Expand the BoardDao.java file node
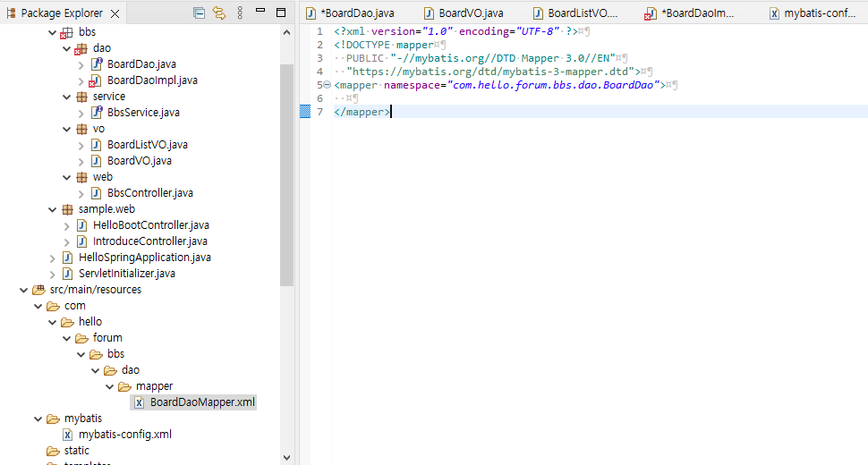 point(81,64)
